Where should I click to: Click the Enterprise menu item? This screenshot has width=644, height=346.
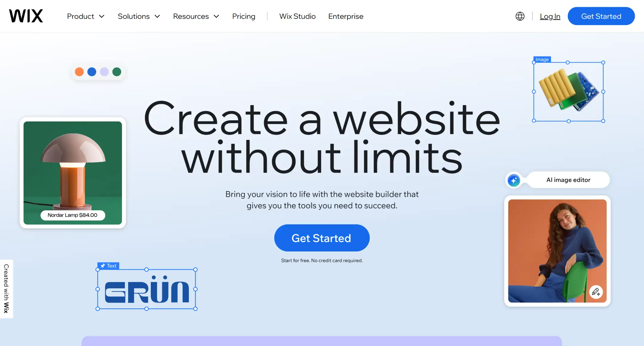click(346, 16)
